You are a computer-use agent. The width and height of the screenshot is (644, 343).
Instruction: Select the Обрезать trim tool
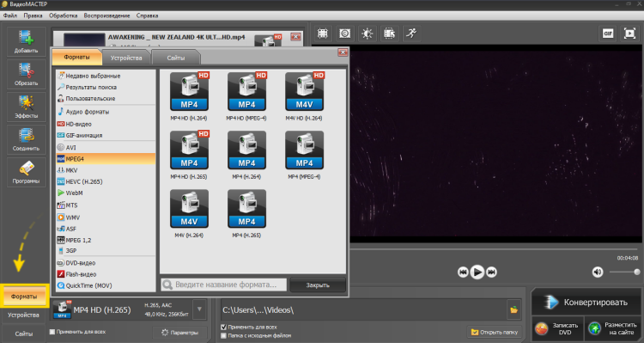coord(26,74)
